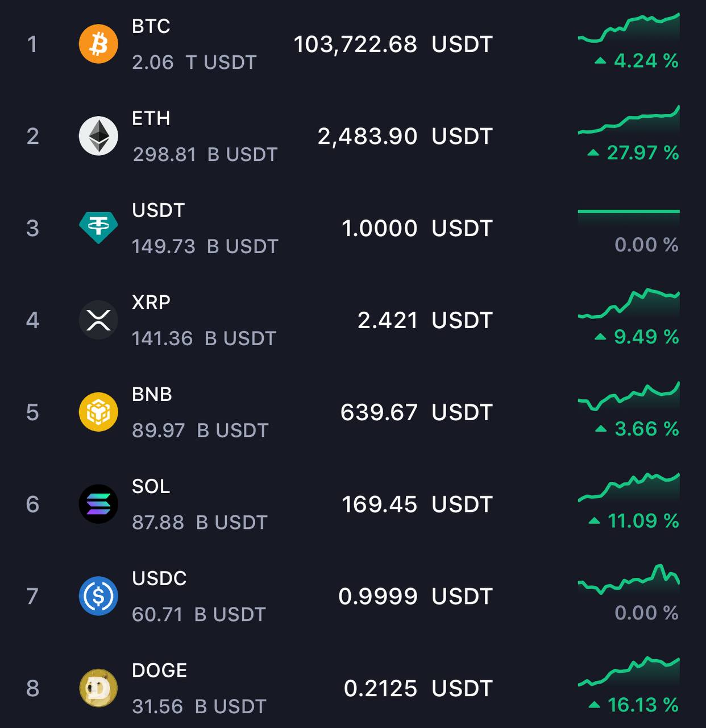Select the Solana striped logo icon
The width and height of the screenshot is (706, 728).
point(98,504)
